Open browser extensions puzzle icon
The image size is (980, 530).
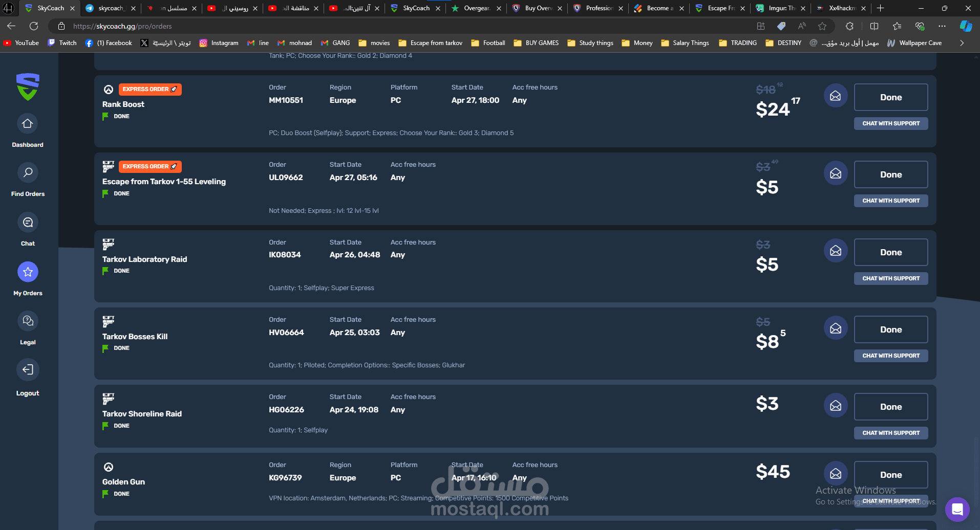click(x=849, y=26)
